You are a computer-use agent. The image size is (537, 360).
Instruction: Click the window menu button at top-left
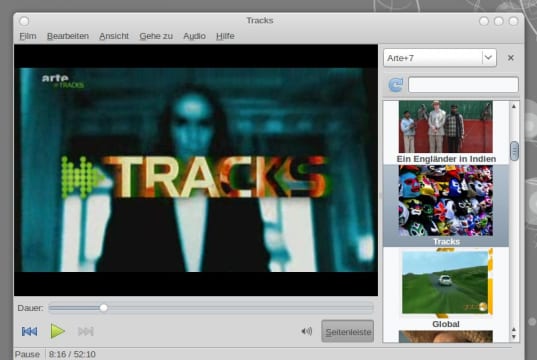24,21
